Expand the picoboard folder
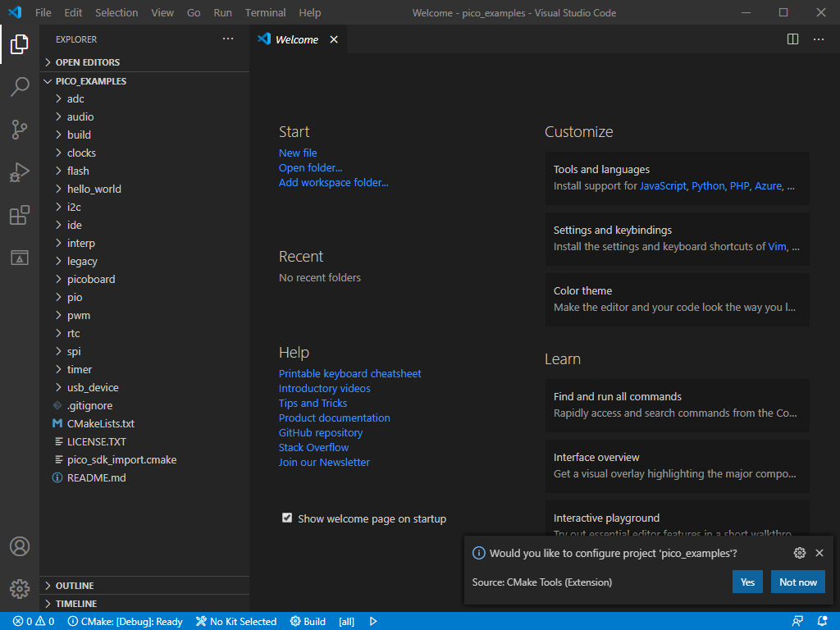The image size is (840, 630). [x=144, y=279]
